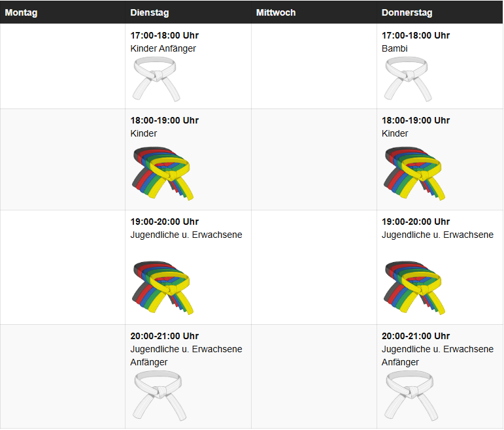Click Tuesday 20:00-21:00 Uhr time text
The width and height of the screenshot is (504, 430).
[x=164, y=336]
